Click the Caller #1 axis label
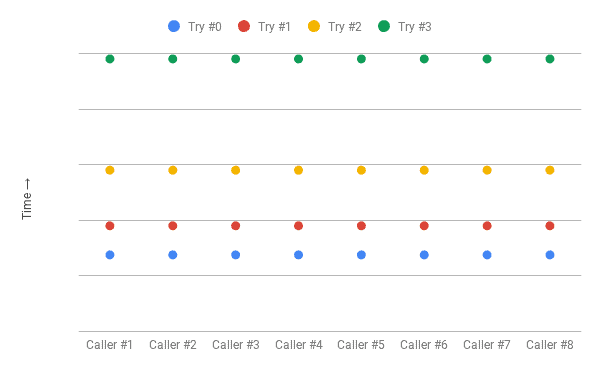This screenshot has width=600, height=371. pyautogui.click(x=109, y=345)
